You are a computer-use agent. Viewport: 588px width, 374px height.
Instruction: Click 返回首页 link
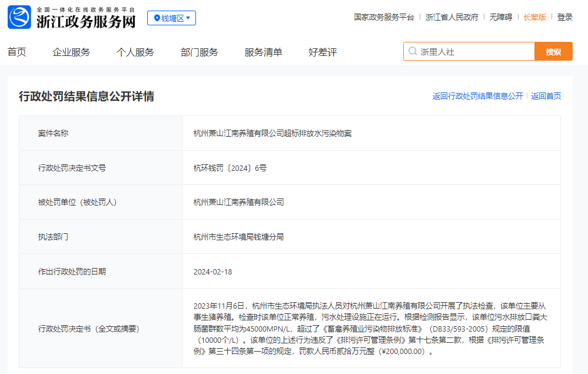point(546,96)
